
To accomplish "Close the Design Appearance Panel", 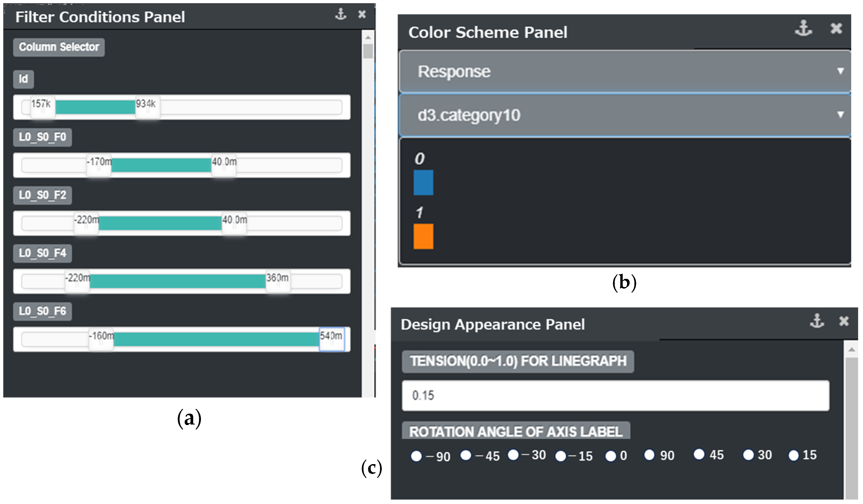I will coord(844,321).
